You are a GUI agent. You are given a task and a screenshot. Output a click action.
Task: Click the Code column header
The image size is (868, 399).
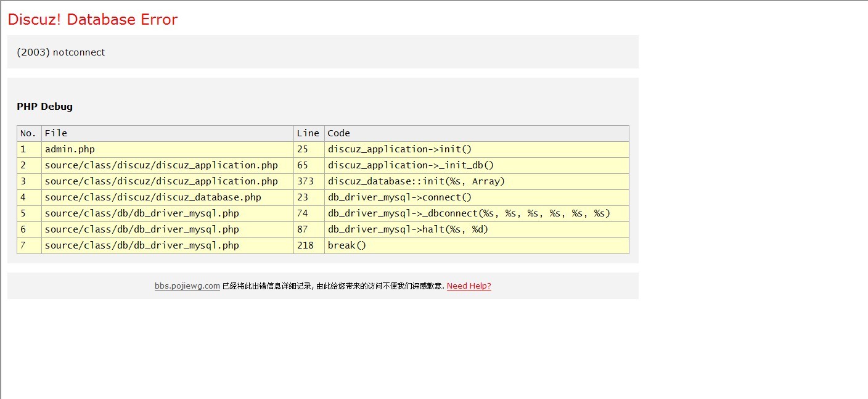click(338, 133)
